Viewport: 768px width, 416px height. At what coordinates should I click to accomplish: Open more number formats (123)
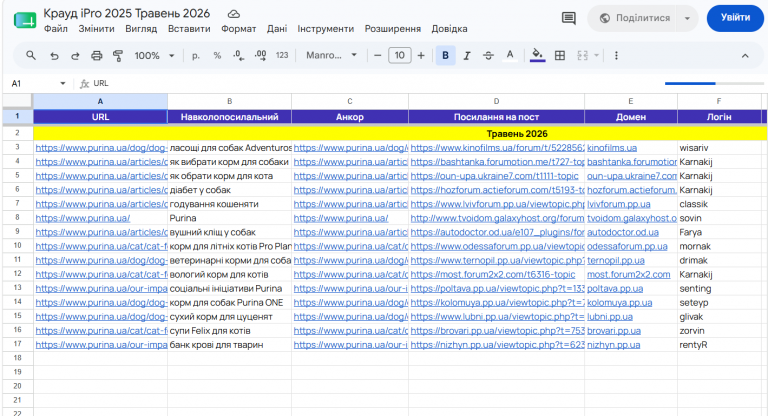click(x=282, y=55)
